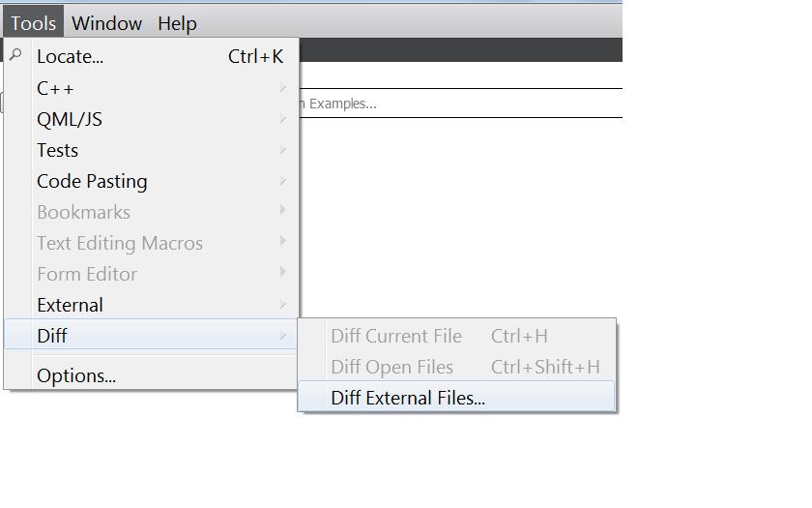
Task: Click the C++ menu item
Action: (55, 88)
